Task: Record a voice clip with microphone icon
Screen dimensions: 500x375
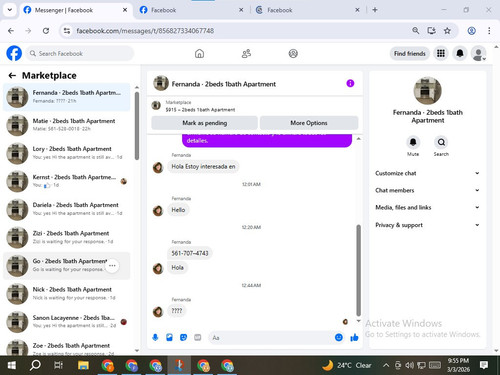Action: click(x=155, y=338)
